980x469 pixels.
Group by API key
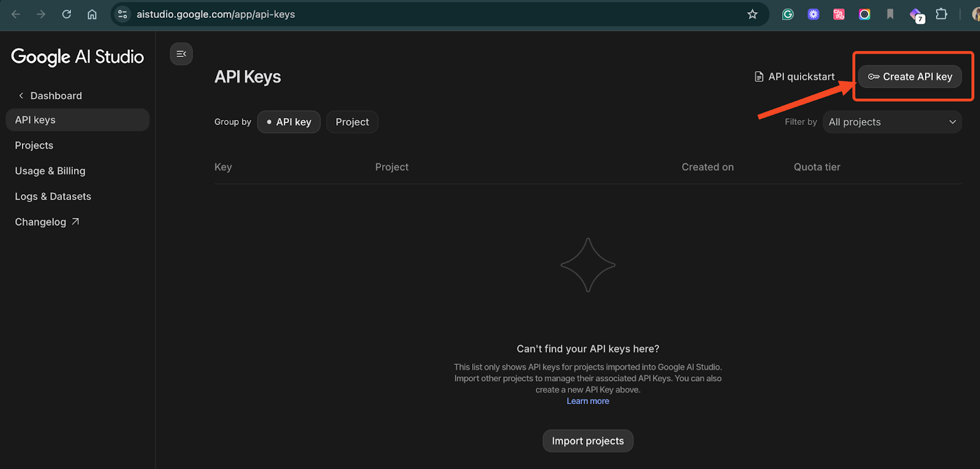(x=288, y=122)
